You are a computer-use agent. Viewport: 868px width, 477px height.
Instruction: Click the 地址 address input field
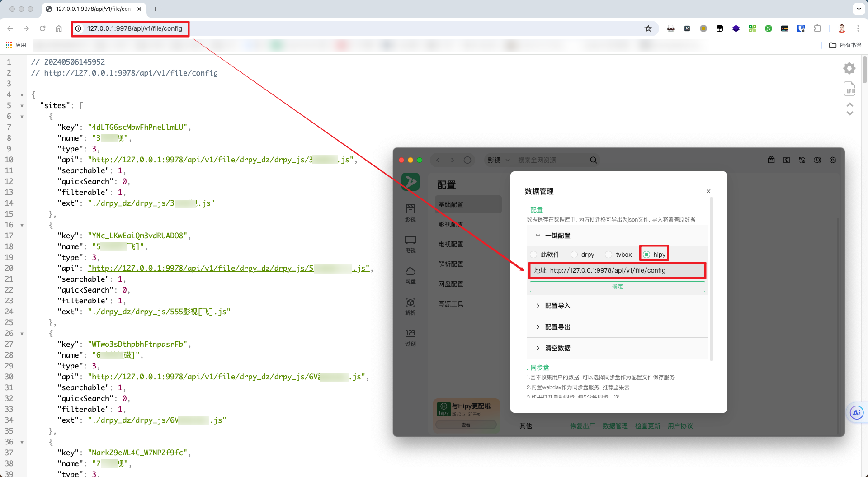point(617,270)
